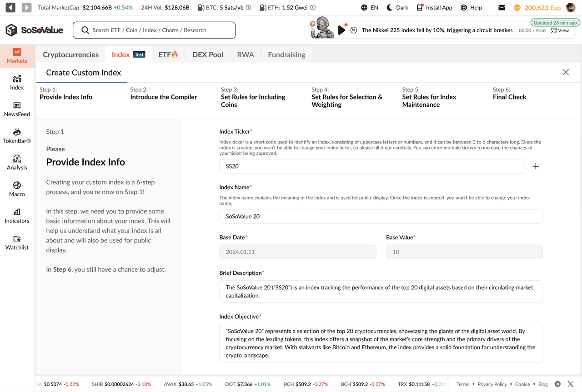Open the Privacy Policy link
The height and width of the screenshot is (392, 582).
(x=492, y=384)
